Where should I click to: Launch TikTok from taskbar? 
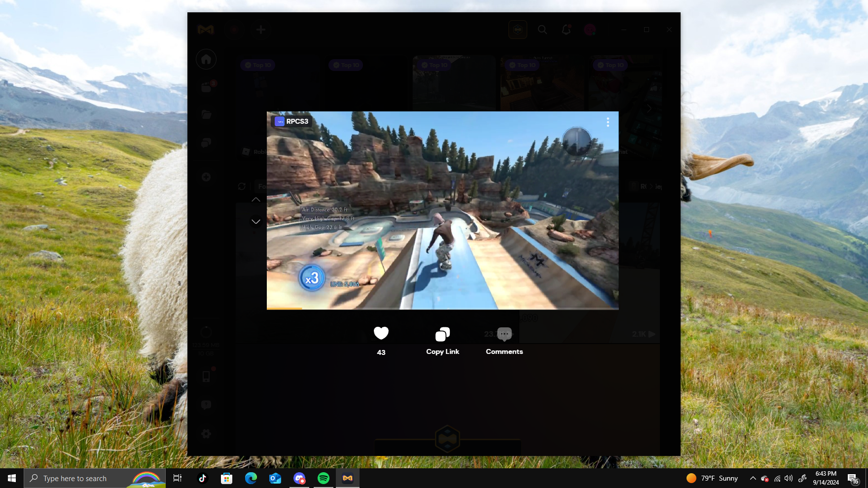[x=202, y=478]
